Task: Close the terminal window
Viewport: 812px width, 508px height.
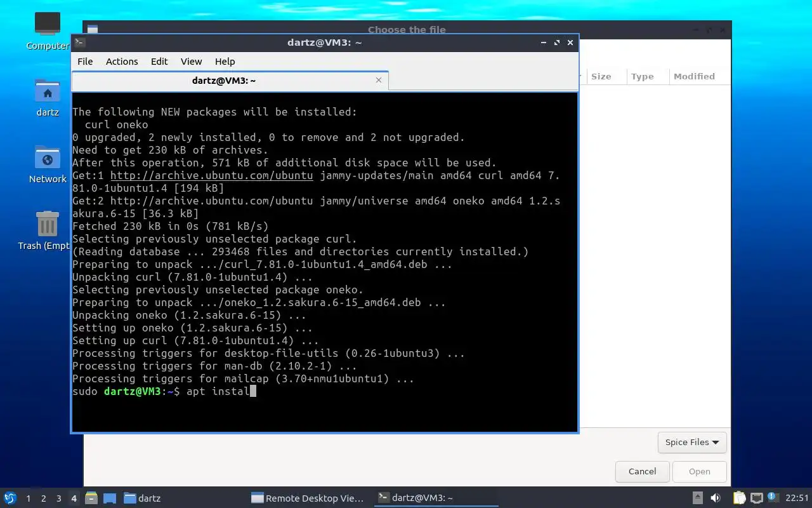Action: pyautogui.click(x=570, y=43)
